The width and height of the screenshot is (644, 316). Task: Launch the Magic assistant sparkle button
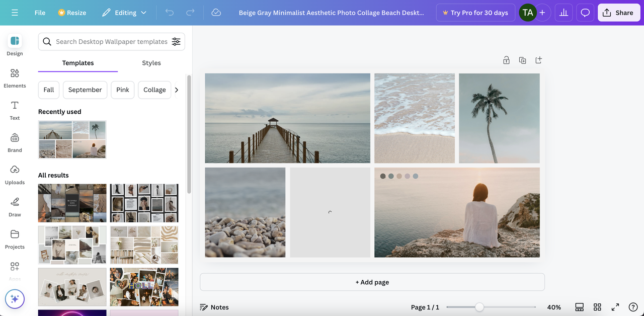[x=15, y=299]
